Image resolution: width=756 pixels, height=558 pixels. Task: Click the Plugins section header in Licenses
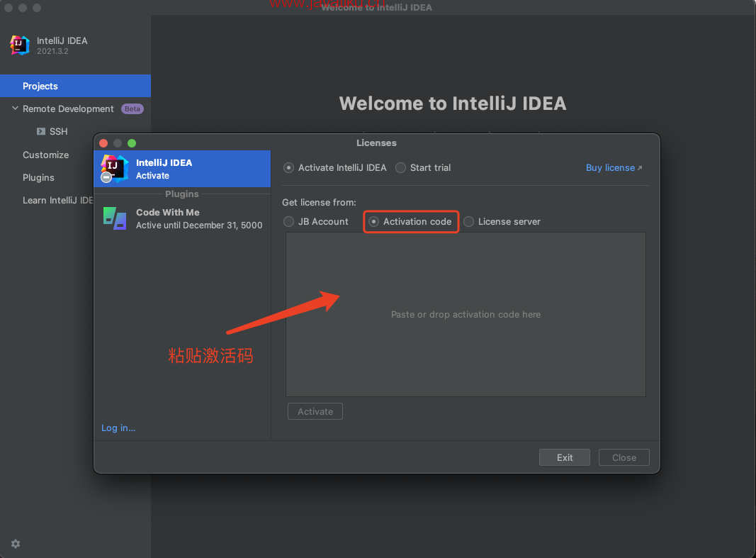click(x=182, y=194)
